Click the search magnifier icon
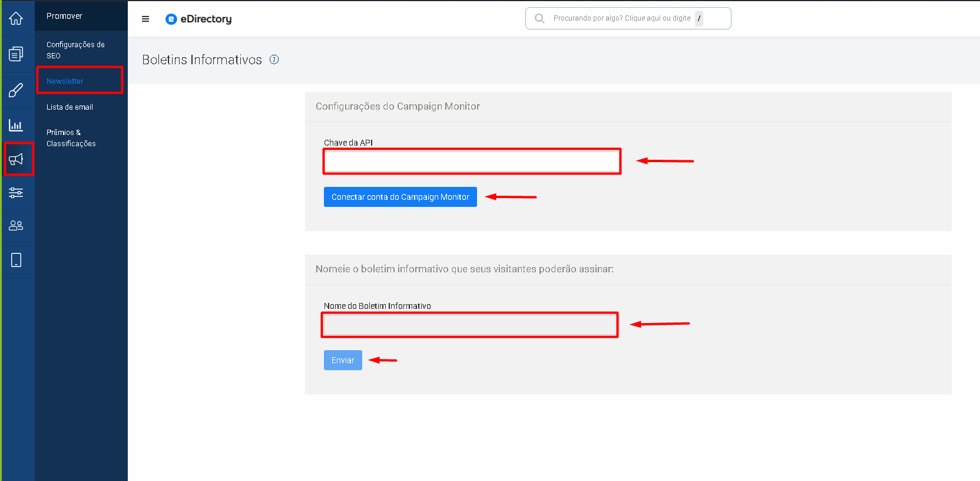 539,18
